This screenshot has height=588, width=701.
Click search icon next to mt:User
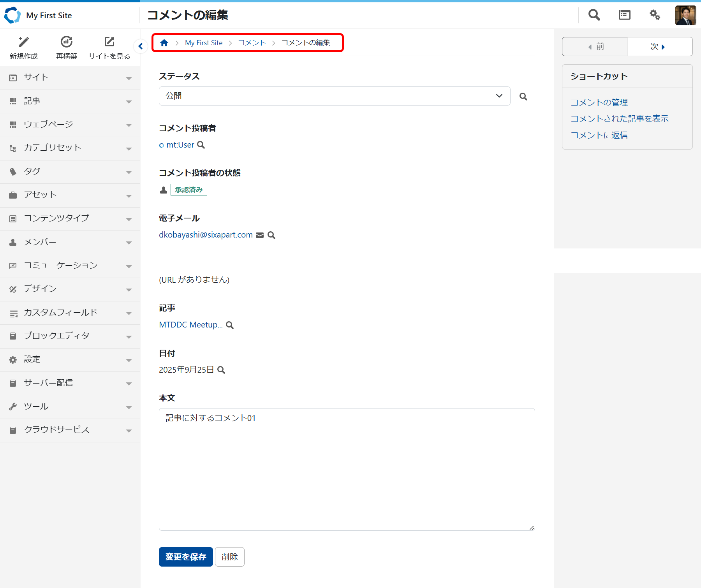click(201, 145)
